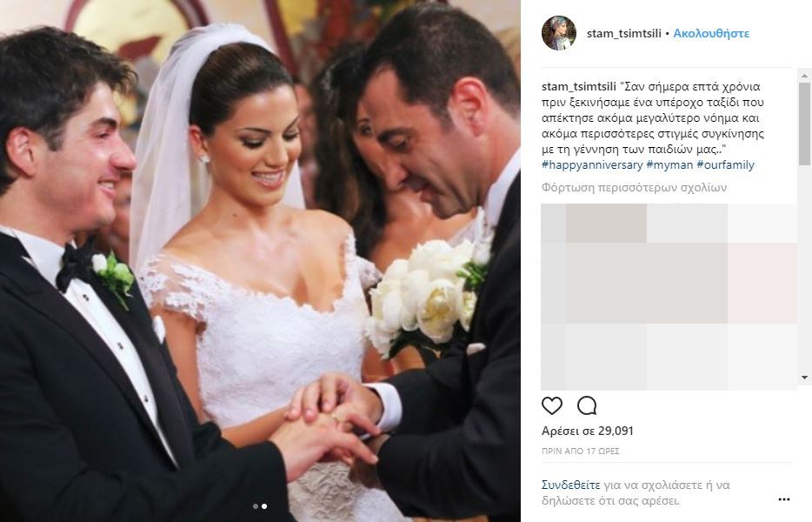Click the wedding photo in the post
This screenshot has width=812, height=522.
pos(260,261)
